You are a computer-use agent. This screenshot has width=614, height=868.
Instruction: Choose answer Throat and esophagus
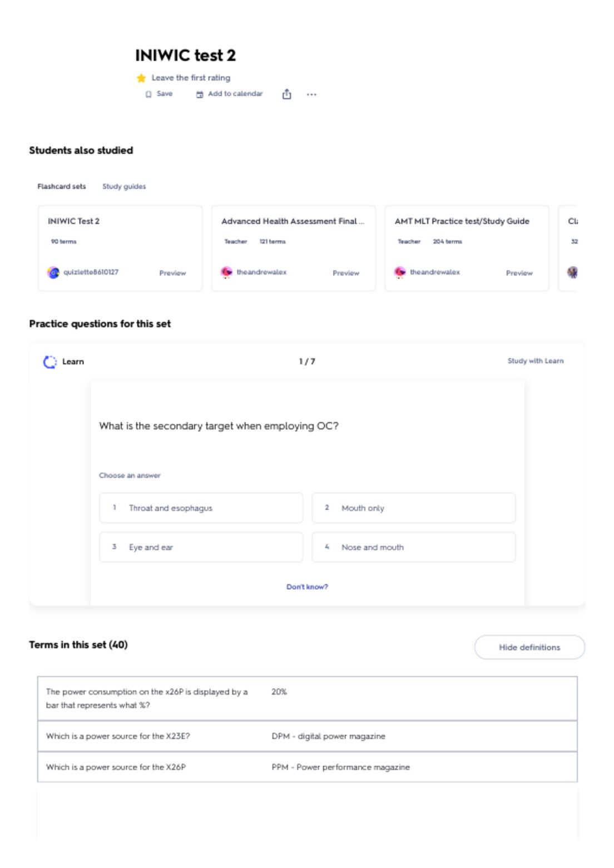click(201, 508)
